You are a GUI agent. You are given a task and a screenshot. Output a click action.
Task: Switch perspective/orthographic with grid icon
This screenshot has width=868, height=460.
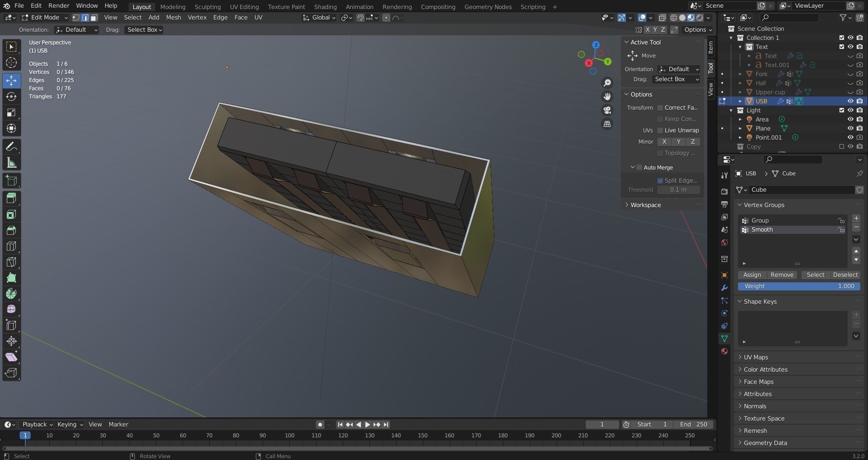point(607,124)
